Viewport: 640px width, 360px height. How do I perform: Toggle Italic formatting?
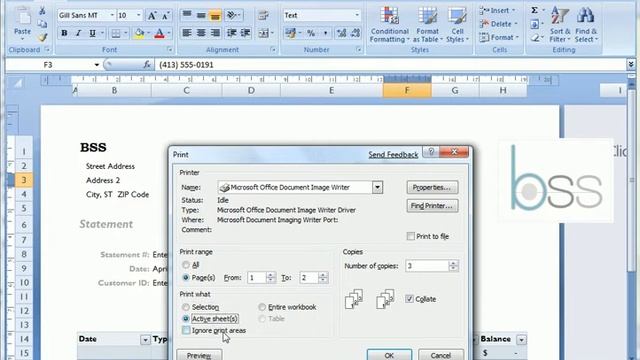click(78, 33)
